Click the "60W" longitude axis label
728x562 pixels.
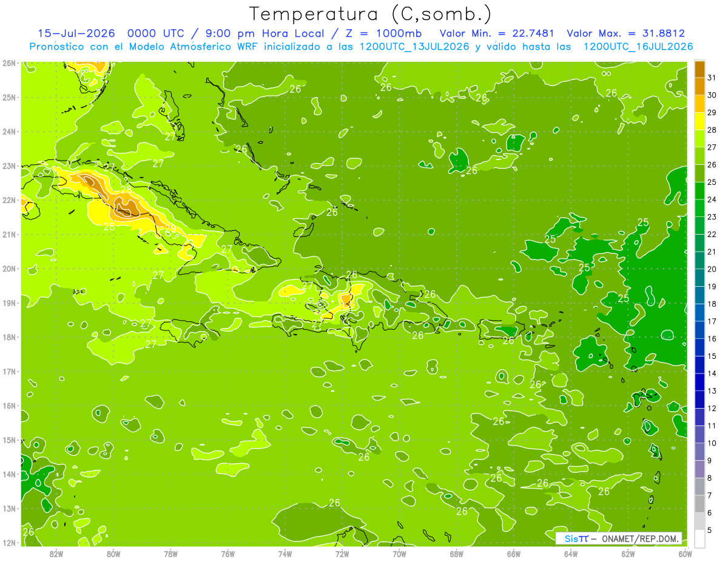point(685,554)
